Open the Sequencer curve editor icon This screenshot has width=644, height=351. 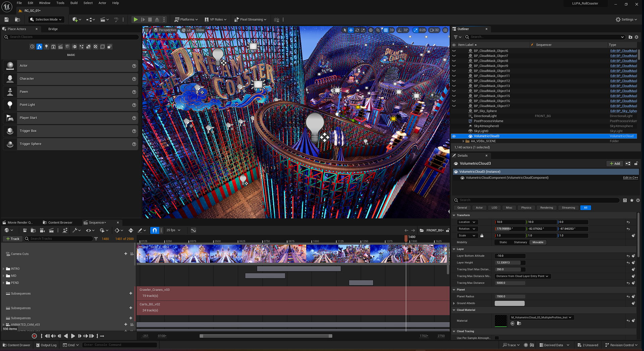coord(194,230)
